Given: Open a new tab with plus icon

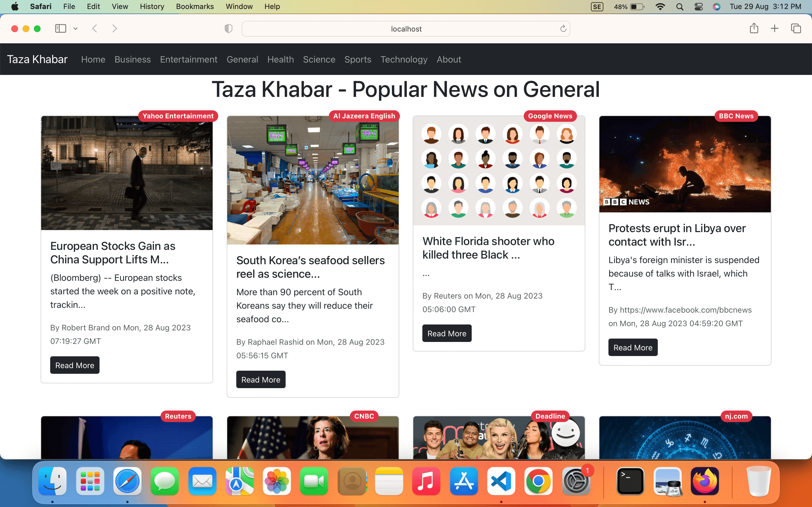Looking at the screenshot, I should [775, 28].
